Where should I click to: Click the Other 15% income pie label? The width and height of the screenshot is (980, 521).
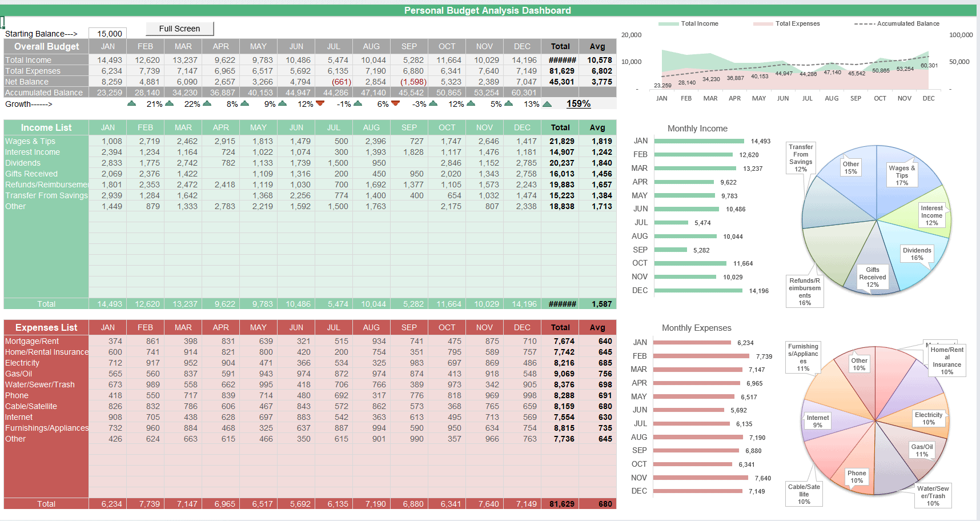[850, 167]
